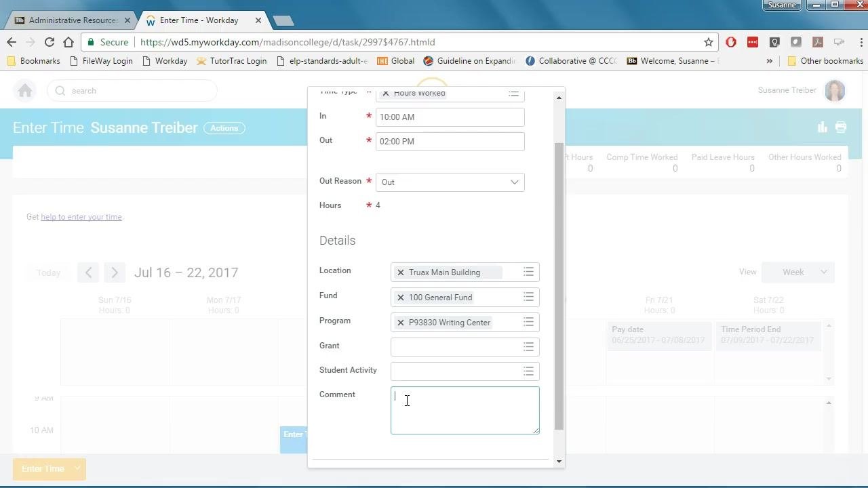
Task: Open the worklet chart icon in header
Action: pos(823,127)
